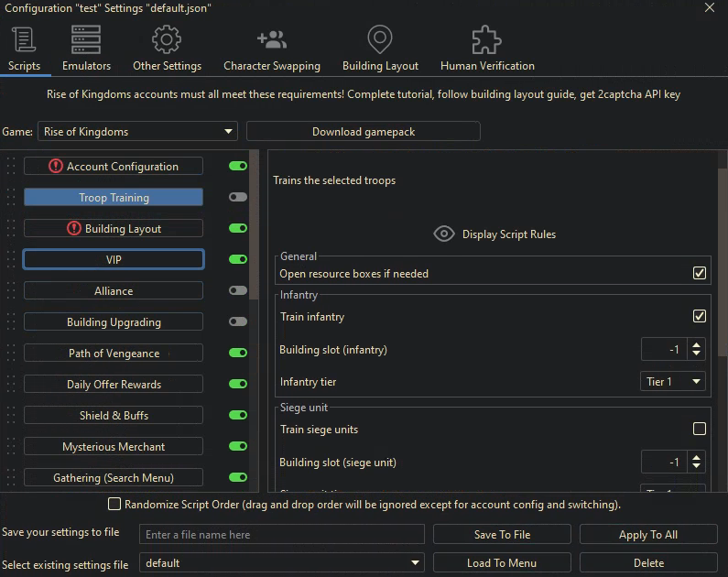The width and height of the screenshot is (728, 577).
Task: Select the Building Layout script
Action: pyautogui.click(x=114, y=228)
